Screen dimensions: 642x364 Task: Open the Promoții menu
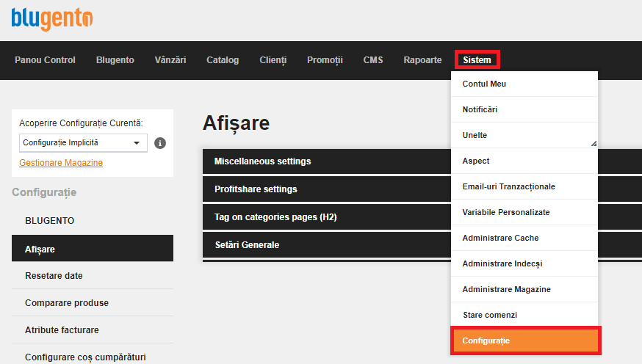click(x=325, y=60)
